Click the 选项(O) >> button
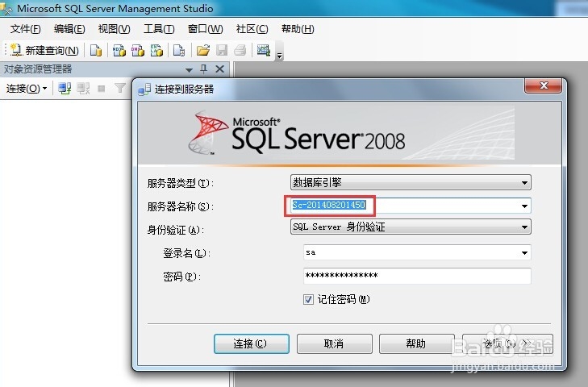The width and height of the screenshot is (588, 387). [x=508, y=343]
